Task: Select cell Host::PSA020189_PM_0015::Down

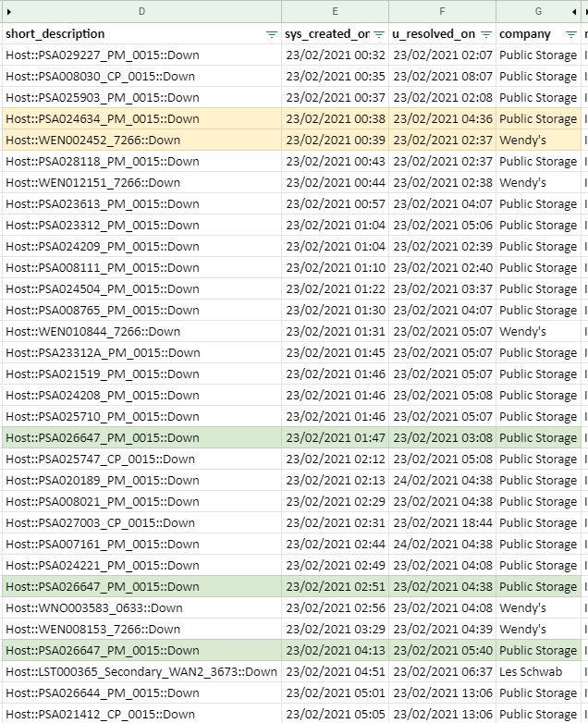Action: tap(142, 480)
